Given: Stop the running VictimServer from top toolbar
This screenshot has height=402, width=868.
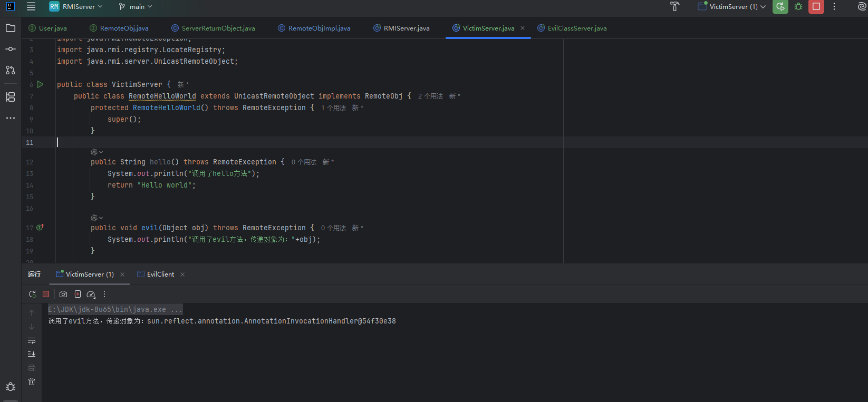Looking at the screenshot, I should tap(816, 7).
